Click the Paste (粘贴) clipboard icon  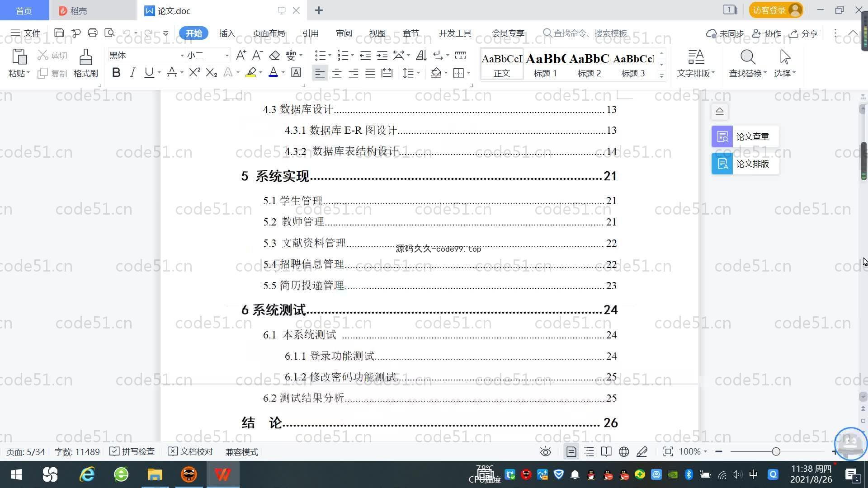point(19,57)
